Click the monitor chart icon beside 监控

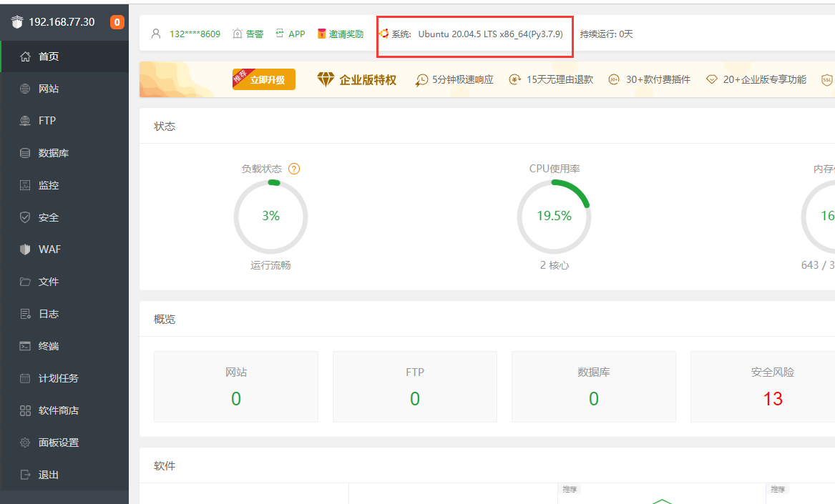(25, 185)
